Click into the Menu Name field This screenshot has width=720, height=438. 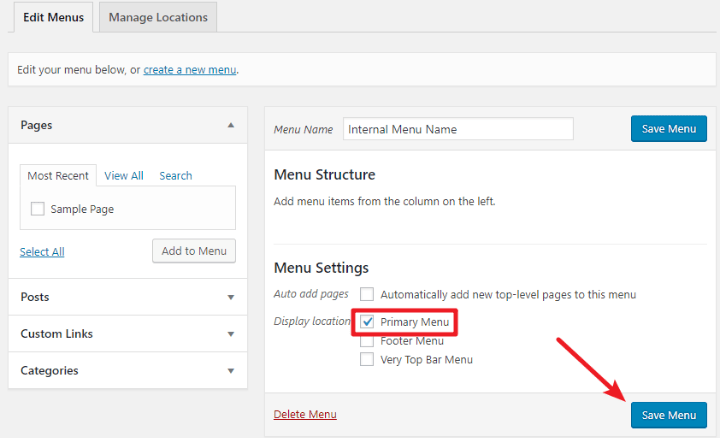(x=458, y=129)
